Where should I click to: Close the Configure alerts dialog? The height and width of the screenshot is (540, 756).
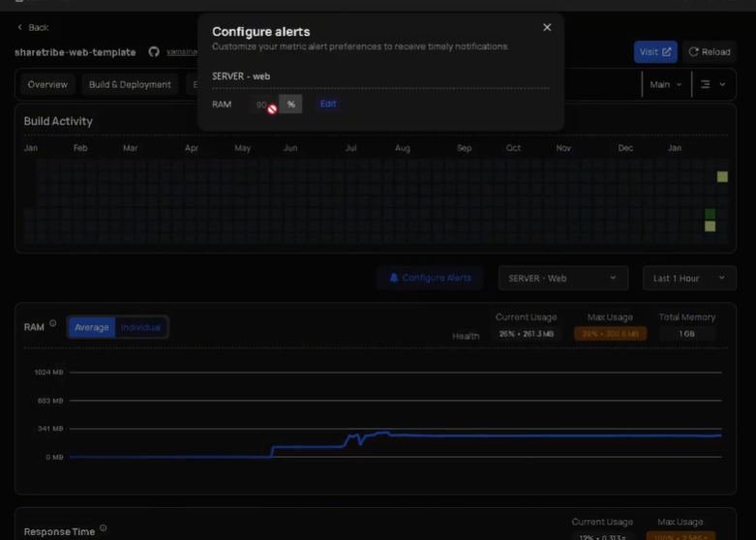coord(547,27)
